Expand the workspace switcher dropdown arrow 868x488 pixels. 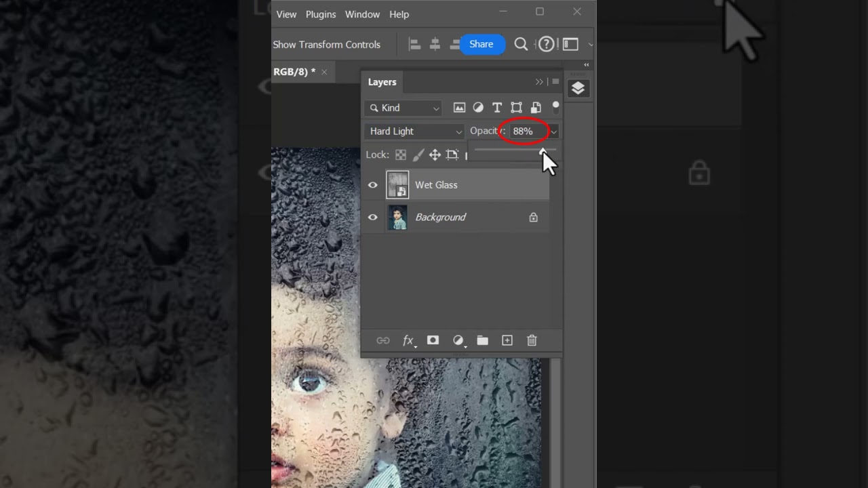click(590, 45)
